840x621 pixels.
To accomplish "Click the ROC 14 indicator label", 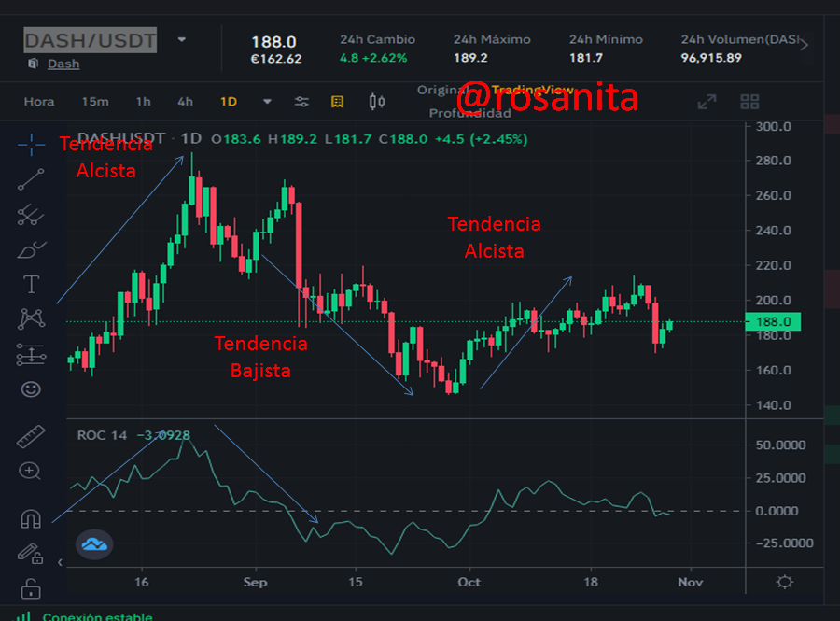I will click(102, 435).
